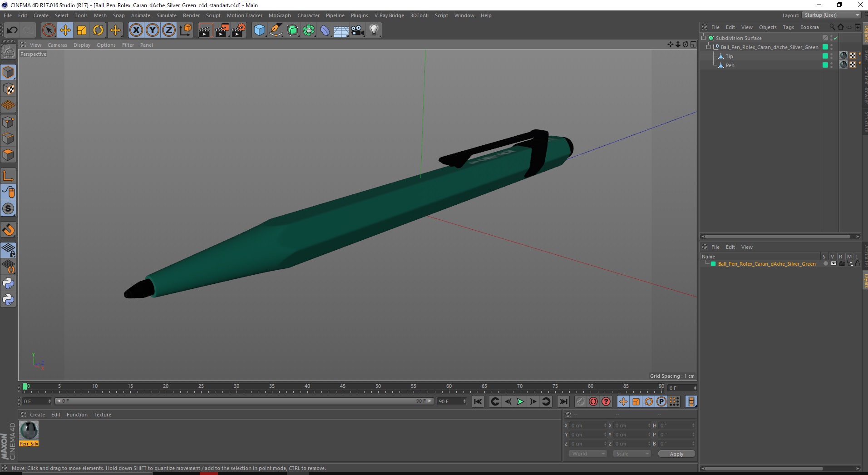Open Edit Render Settings

point(239,30)
